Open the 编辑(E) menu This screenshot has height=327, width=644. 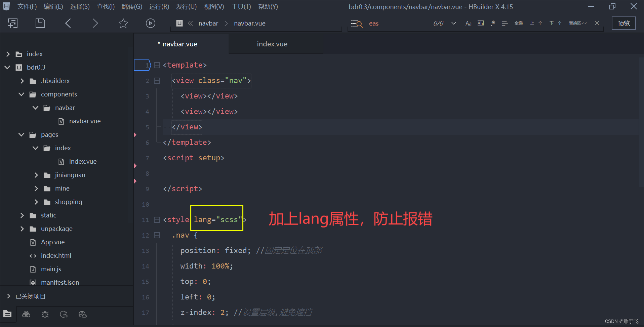tap(53, 6)
